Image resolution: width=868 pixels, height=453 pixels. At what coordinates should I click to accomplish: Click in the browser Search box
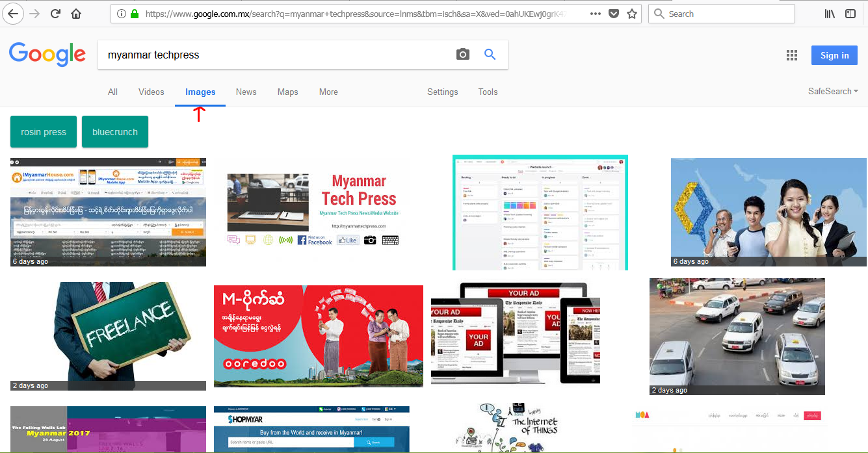coord(722,14)
